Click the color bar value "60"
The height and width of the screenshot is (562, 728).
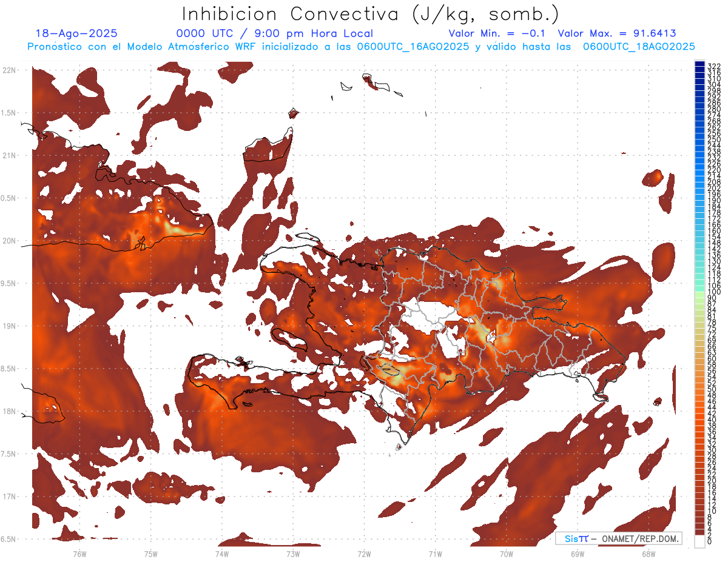click(712, 358)
